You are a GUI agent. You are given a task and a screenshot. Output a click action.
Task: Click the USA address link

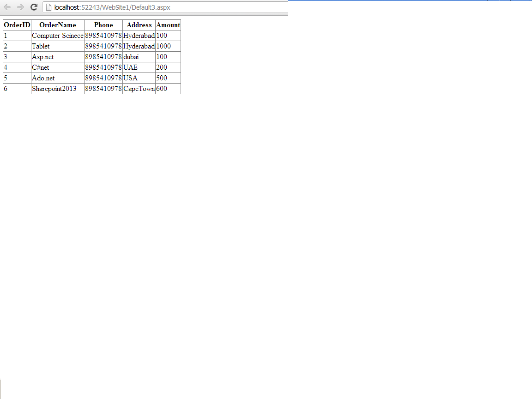click(130, 78)
